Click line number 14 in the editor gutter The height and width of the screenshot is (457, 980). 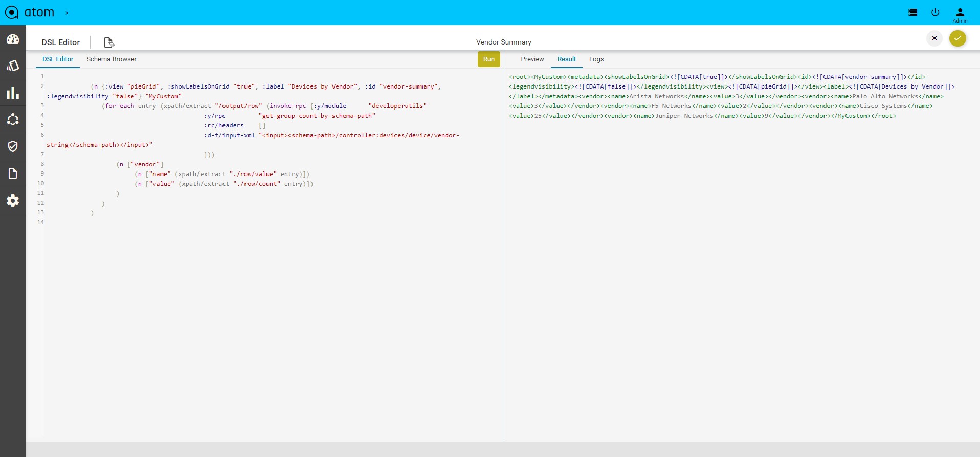[40, 223]
